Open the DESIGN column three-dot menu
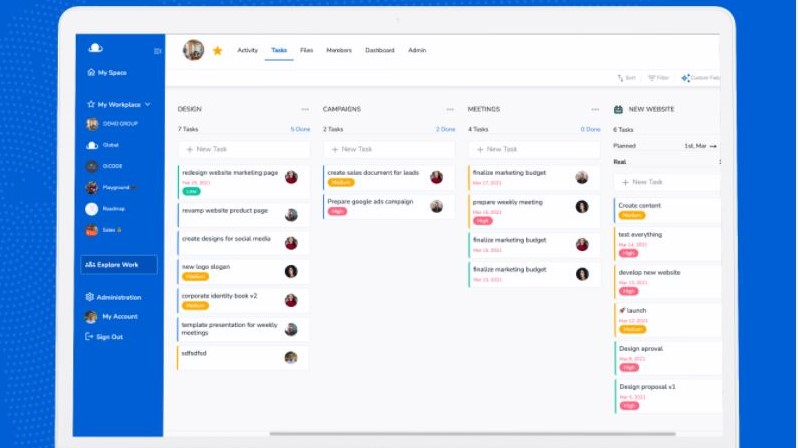798x448 pixels. point(305,109)
